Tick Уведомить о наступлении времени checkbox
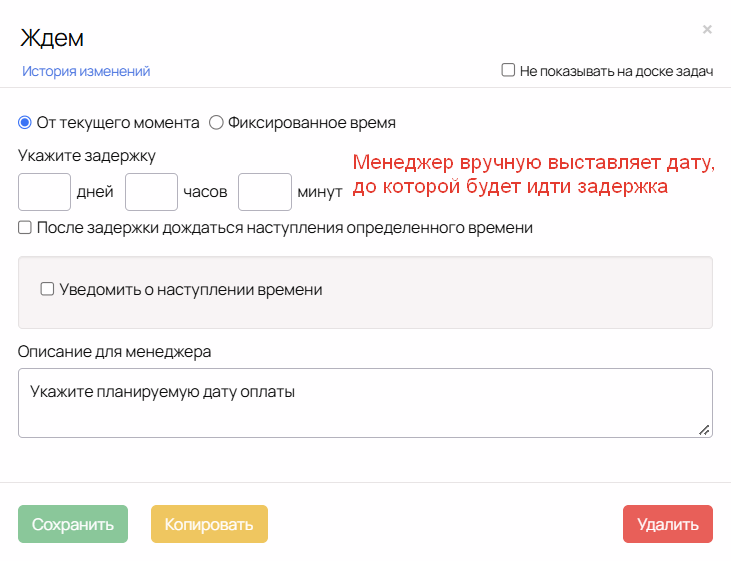The image size is (734, 561). pos(47,289)
